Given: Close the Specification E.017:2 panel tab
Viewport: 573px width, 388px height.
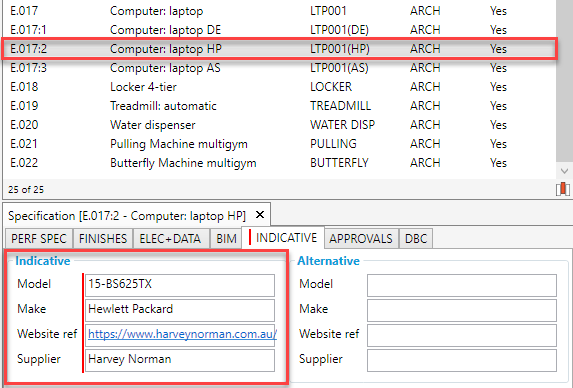Looking at the screenshot, I should coord(259,215).
